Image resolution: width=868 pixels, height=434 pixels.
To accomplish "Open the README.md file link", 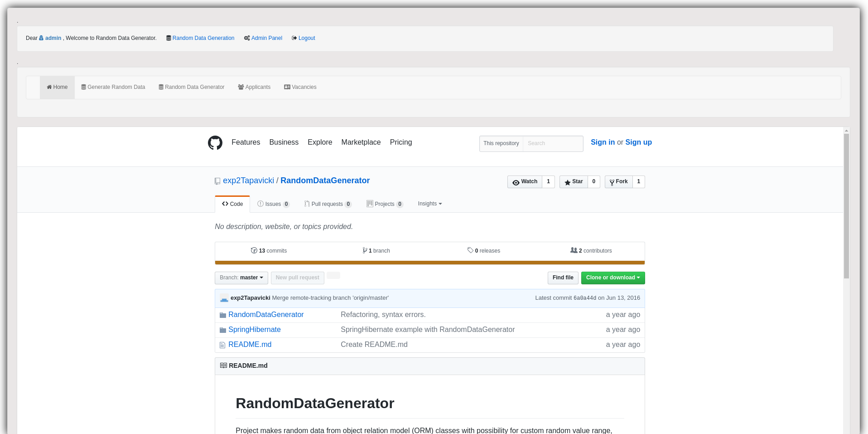I will click(250, 345).
